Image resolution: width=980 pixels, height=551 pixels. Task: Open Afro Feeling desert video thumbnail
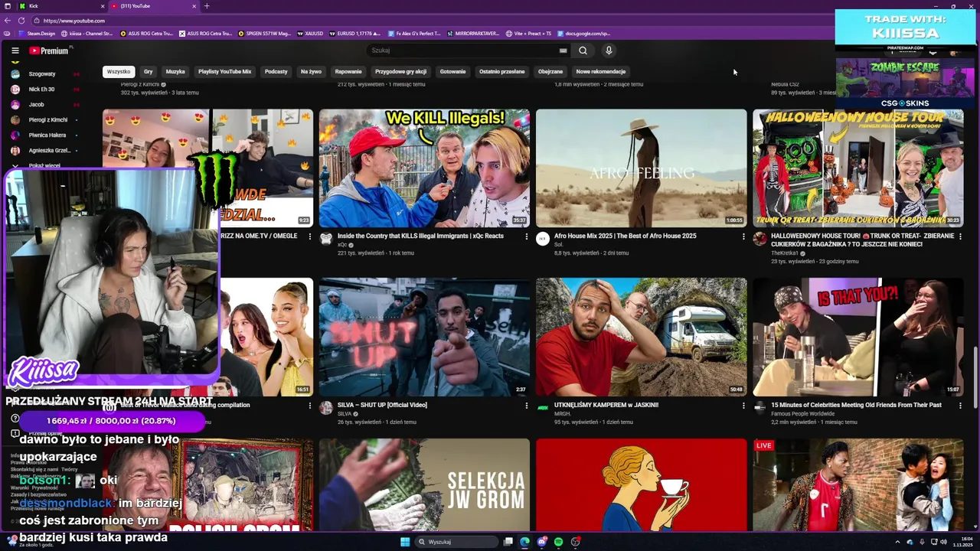641,168
